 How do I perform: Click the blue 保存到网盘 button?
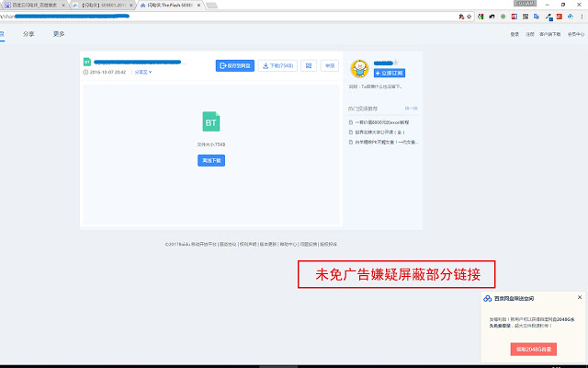[x=235, y=65]
